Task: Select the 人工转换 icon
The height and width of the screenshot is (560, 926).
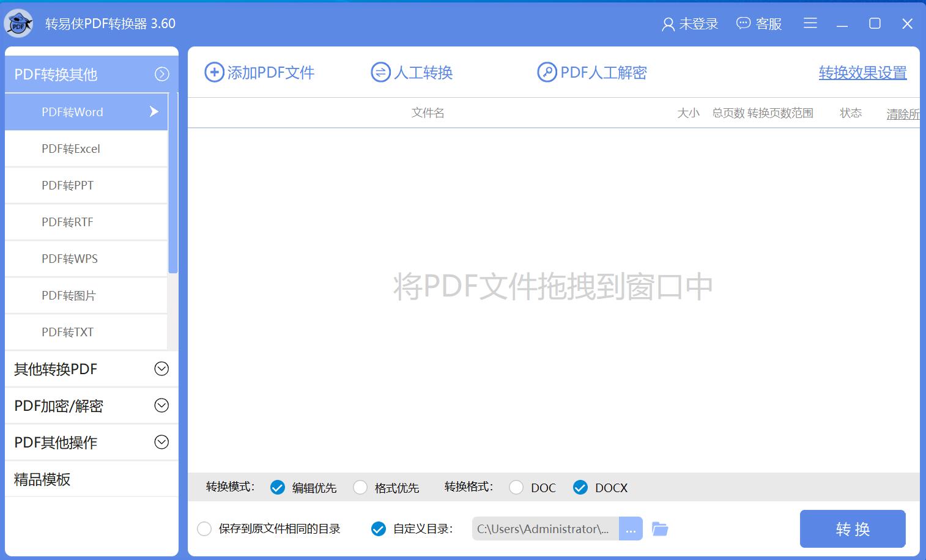Action: pyautogui.click(x=379, y=72)
